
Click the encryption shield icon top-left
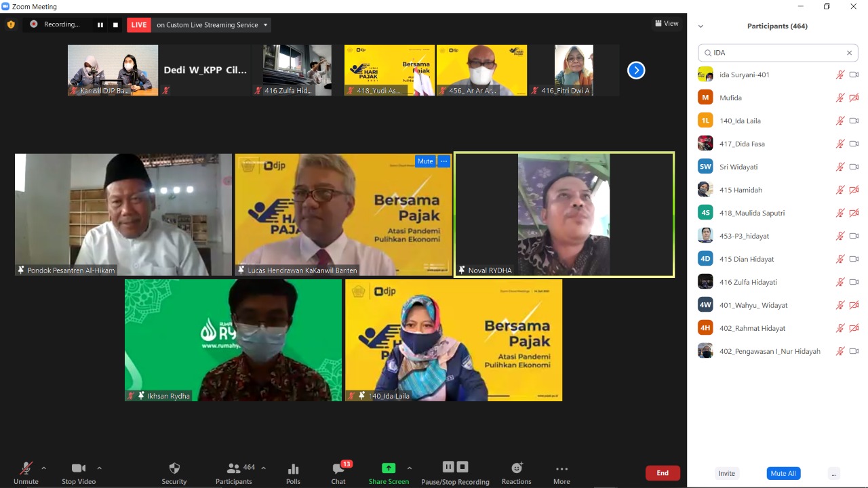point(11,24)
